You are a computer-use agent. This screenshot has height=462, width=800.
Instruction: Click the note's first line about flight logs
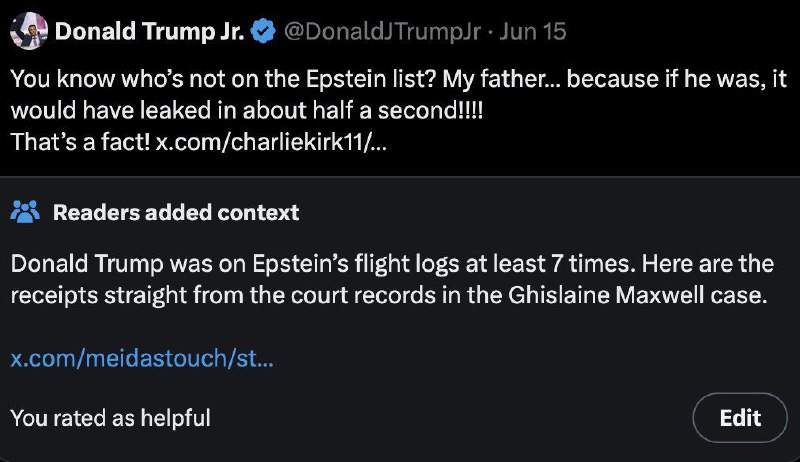pos(392,265)
